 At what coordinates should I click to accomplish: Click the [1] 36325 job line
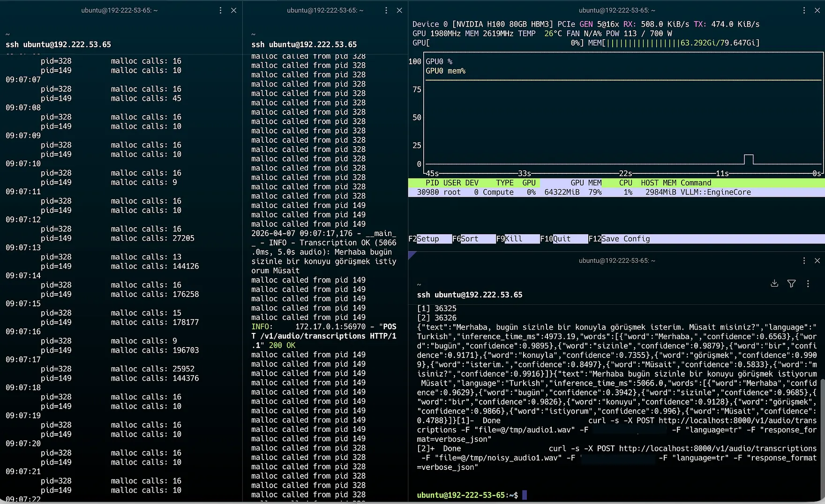click(437, 308)
